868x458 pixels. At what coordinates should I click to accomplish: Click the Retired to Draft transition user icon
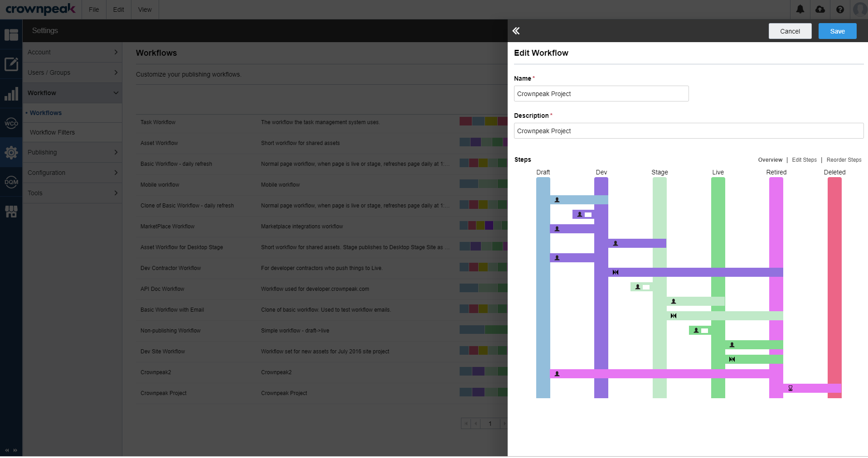pyautogui.click(x=557, y=374)
